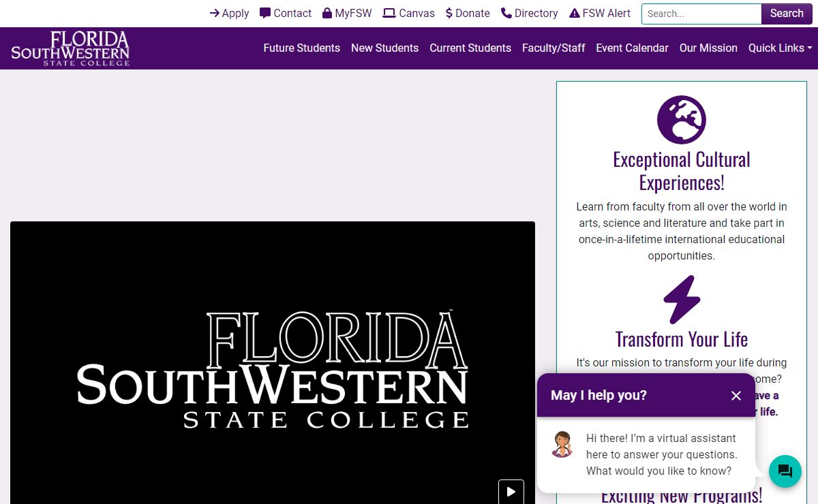Open the Current Students menu item
The image size is (818, 504).
pyautogui.click(x=470, y=48)
